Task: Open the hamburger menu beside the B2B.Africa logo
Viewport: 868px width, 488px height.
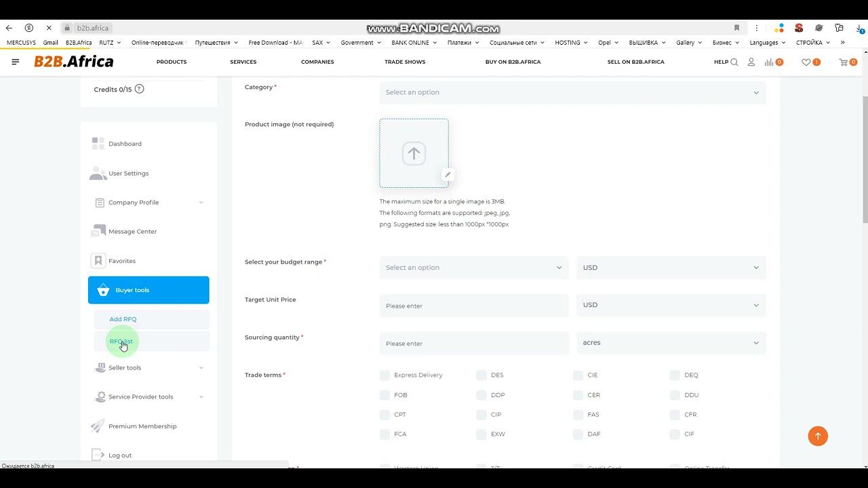Action: (16, 62)
